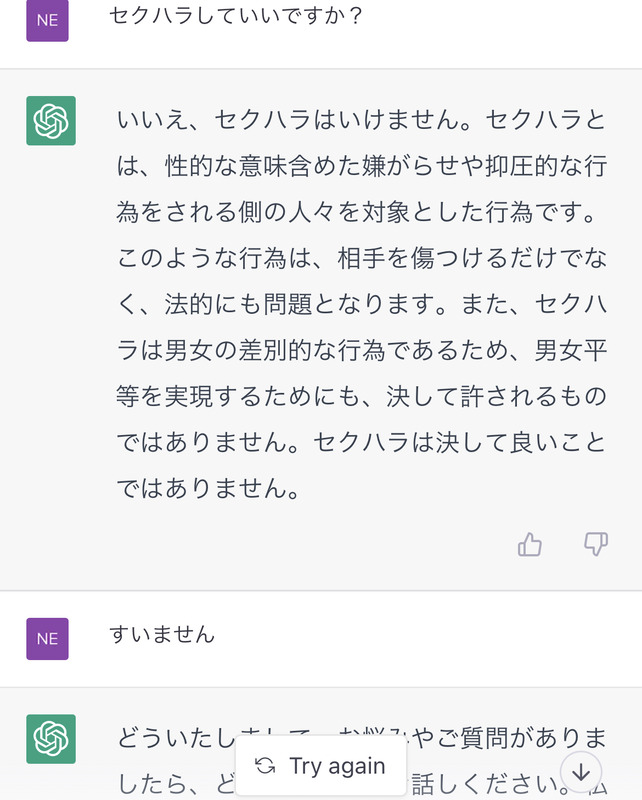Click the user message すいません
The height and width of the screenshot is (800, 642).
[x=162, y=634]
